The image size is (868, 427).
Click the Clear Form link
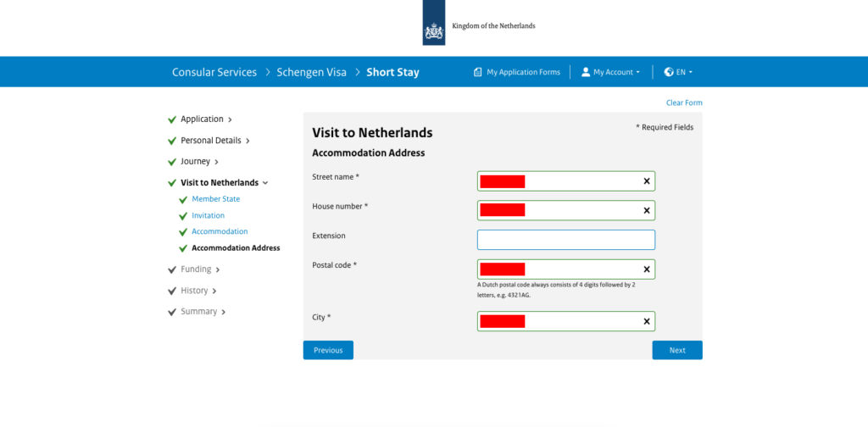(x=684, y=103)
